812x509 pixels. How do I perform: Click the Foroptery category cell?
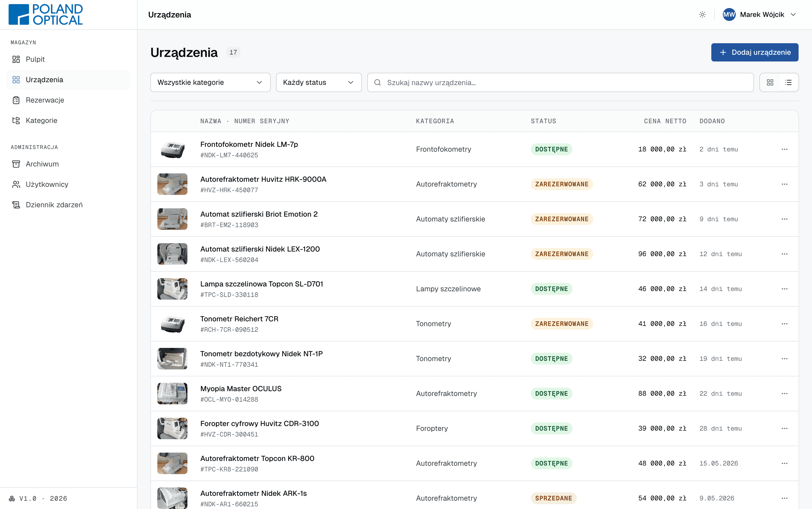[x=432, y=428]
